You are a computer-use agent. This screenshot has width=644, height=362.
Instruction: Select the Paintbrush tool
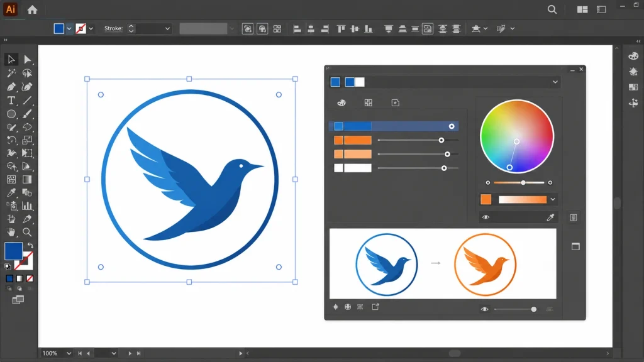(27, 114)
